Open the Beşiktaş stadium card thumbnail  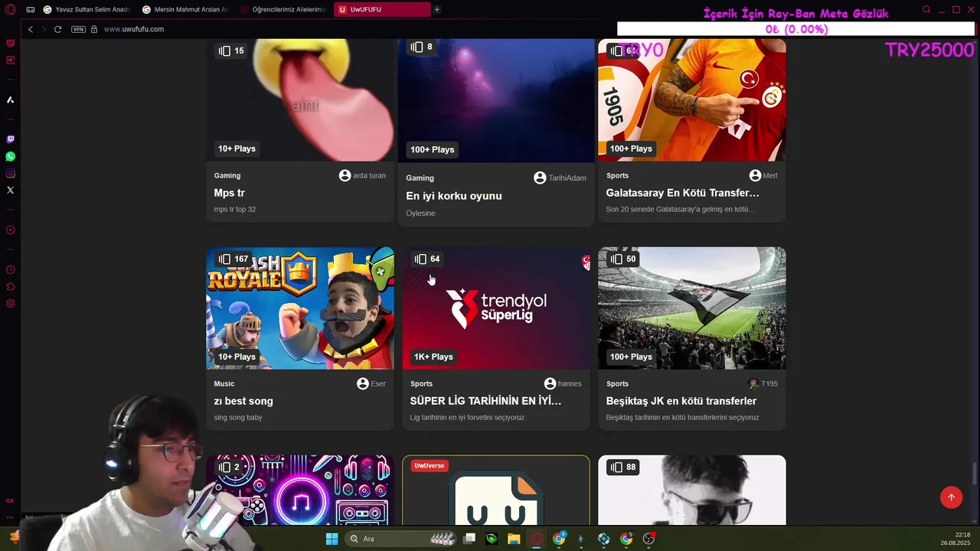(x=692, y=308)
